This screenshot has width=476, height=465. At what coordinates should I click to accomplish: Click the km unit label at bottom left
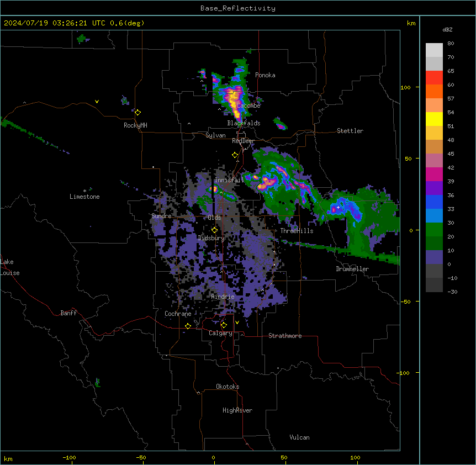pos(8,459)
